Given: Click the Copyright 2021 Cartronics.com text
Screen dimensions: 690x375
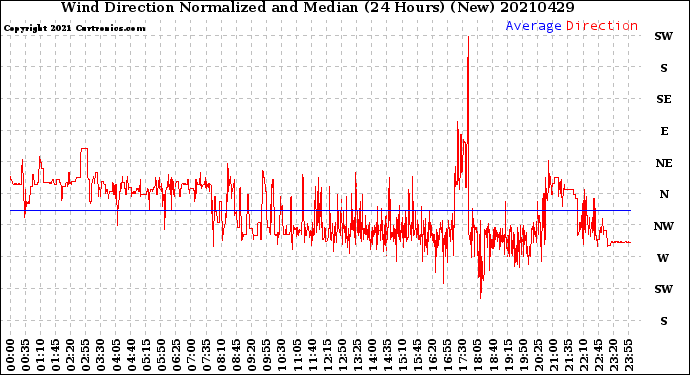Looking at the screenshot, I should pos(74,29).
